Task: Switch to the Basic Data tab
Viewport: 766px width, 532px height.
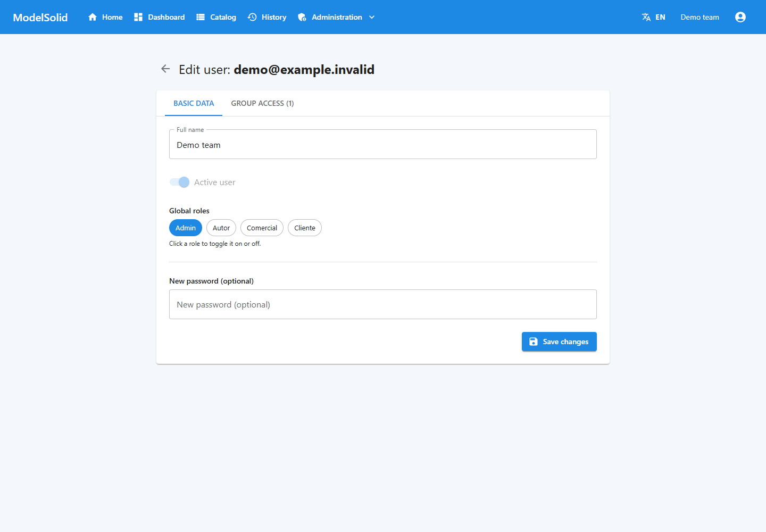Action: [x=194, y=103]
